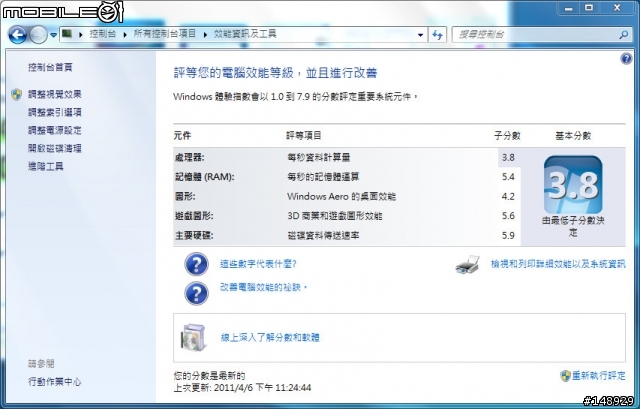Select the 控制台 breadcrumb
Screen dimensions: 640x409
point(102,34)
